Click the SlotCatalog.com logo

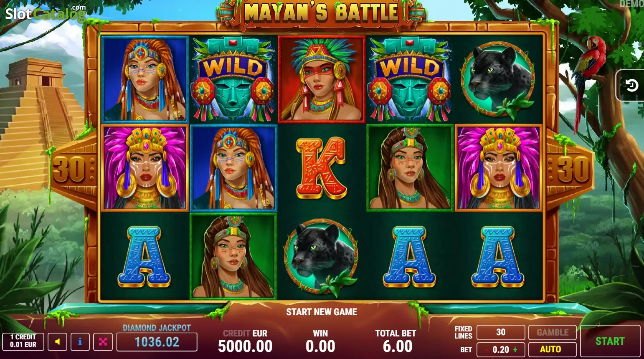(x=46, y=13)
